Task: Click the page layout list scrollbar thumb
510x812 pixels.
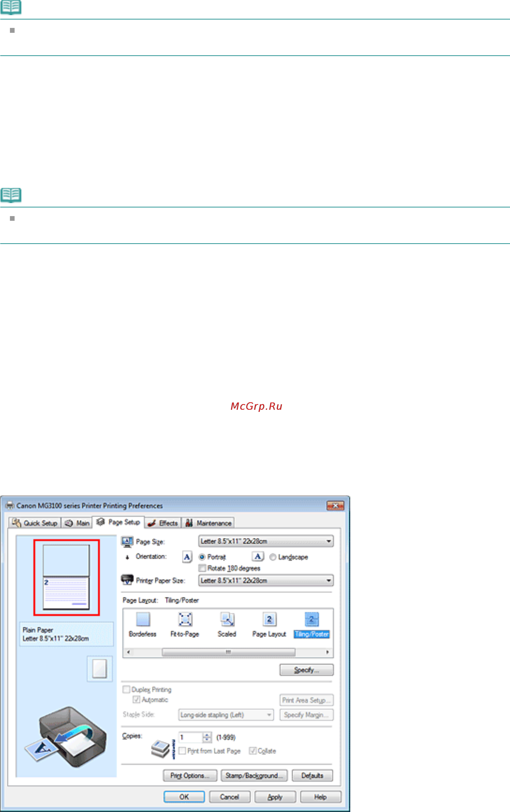Action: pyautogui.click(x=229, y=652)
